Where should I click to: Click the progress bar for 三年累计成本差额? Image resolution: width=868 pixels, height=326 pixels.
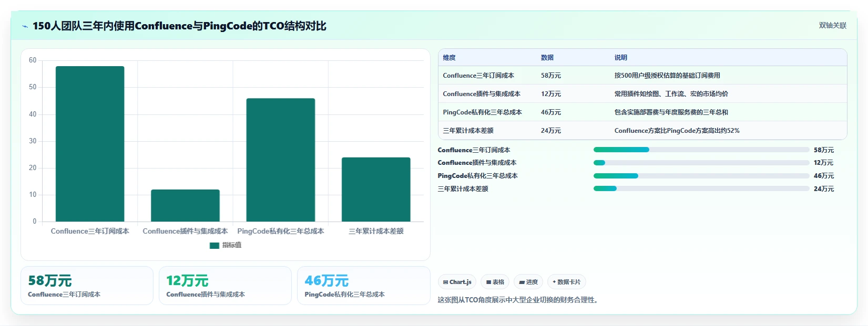click(x=701, y=188)
